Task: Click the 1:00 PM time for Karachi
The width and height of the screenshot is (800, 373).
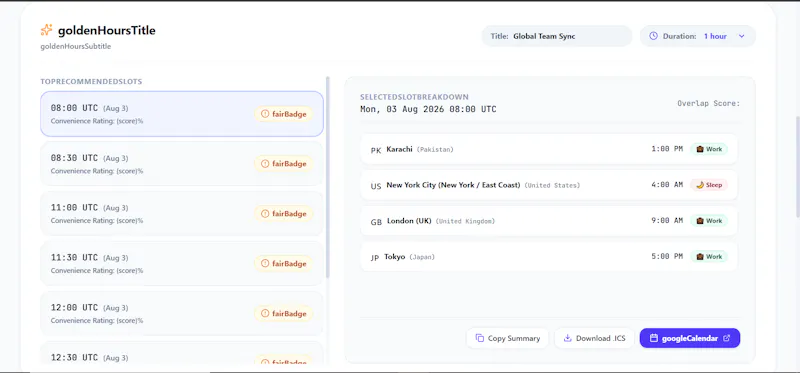Action: click(x=667, y=149)
